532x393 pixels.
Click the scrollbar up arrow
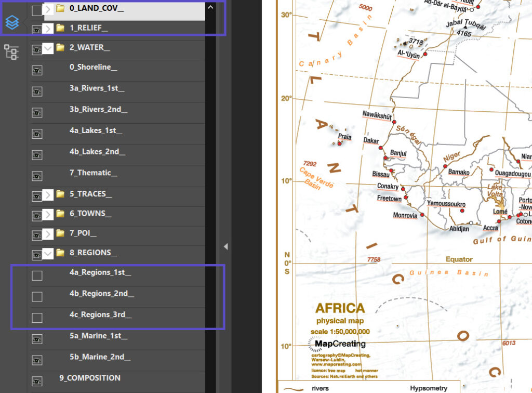pos(210,8)
